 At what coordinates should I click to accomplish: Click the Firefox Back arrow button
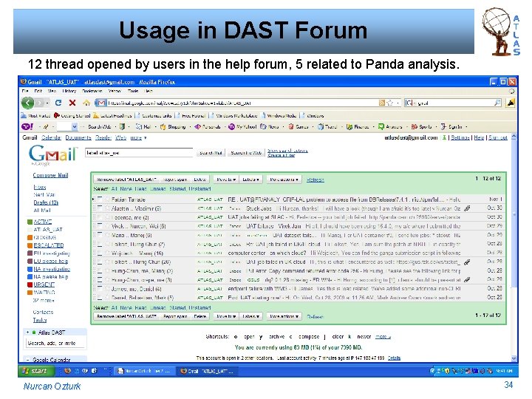pos(28,103)
